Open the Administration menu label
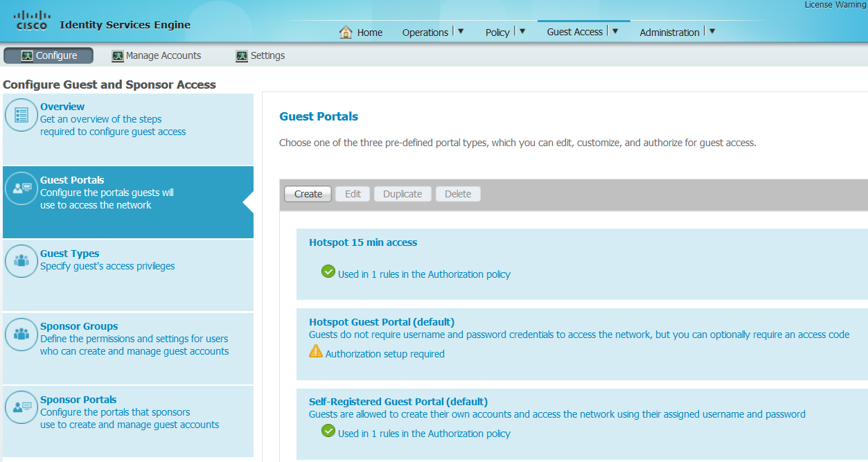Screen dimensions: 868x462 [670, 33]
